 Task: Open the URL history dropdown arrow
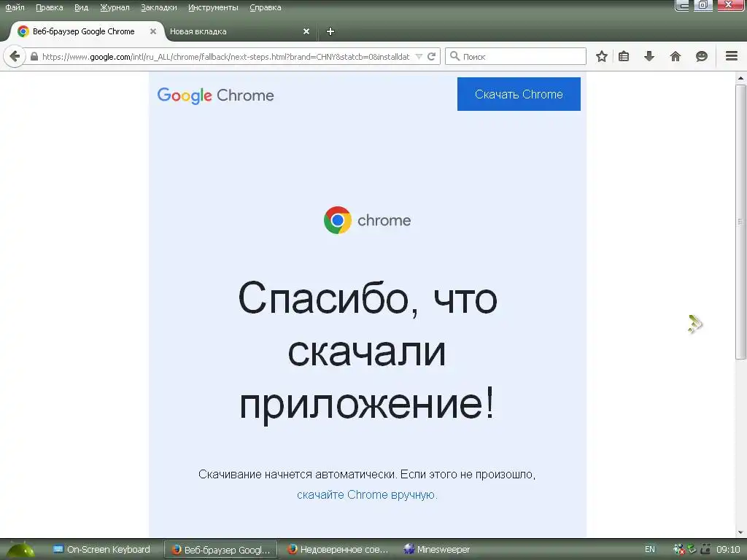point(419,57)
